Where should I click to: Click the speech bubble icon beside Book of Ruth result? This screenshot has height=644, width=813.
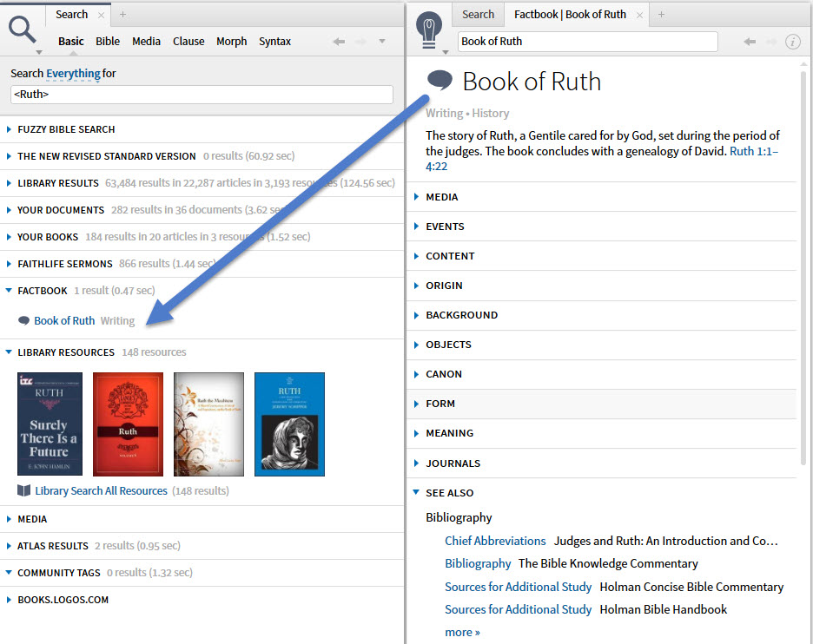23,321
